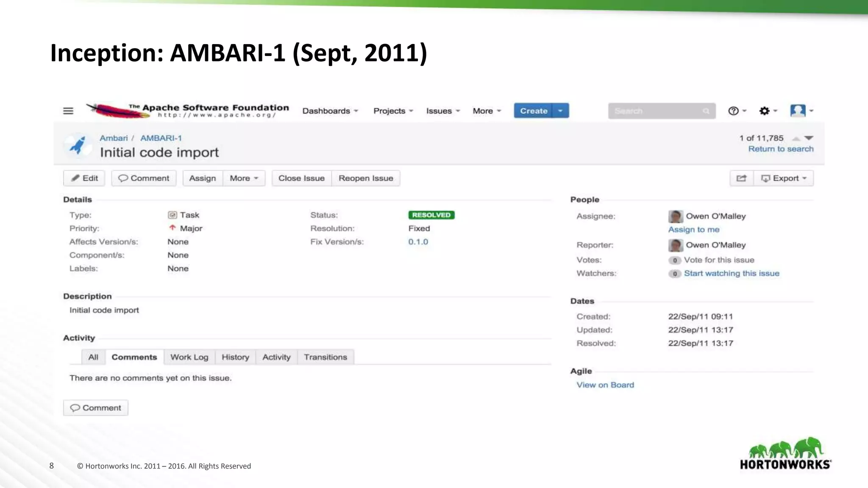Click the assignee Owen O'Malley avatar
Screen dimensions: 868x488
point(676,216)
